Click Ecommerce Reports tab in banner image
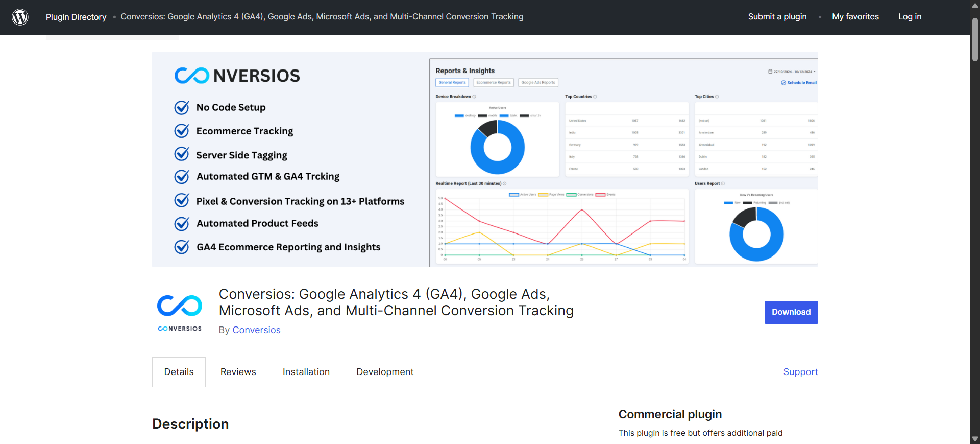The image size is (980, 444). (494, 82)
